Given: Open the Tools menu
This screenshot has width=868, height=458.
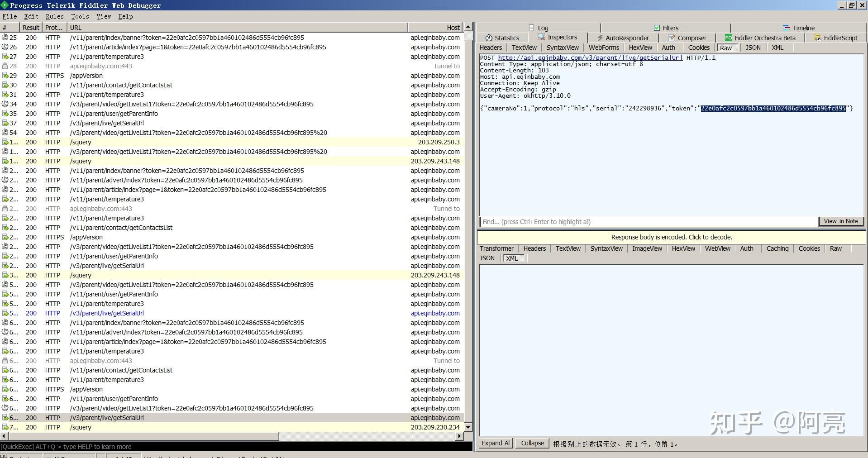Looking at the screenshot, I should (80, 16).
